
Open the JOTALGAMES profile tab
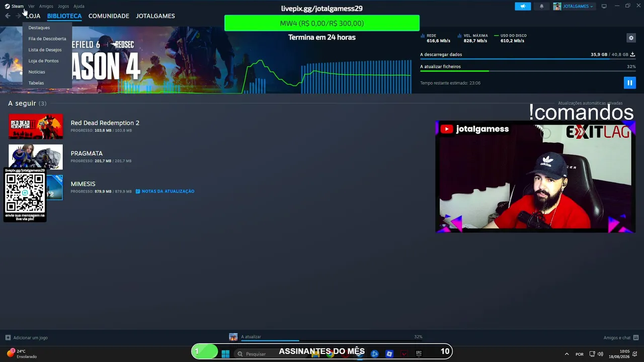click(155, 16)
